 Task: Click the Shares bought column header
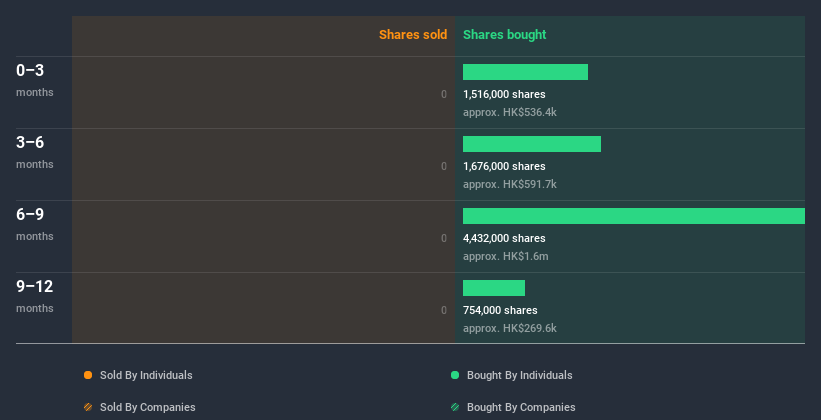coord(505,35)
